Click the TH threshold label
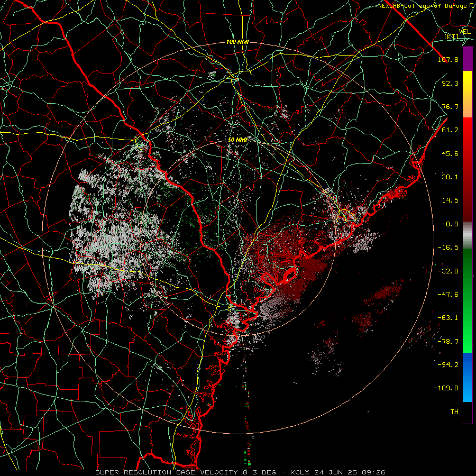This screenshot has height=476, width=476. pyautogui.click(x=454, y=412)
